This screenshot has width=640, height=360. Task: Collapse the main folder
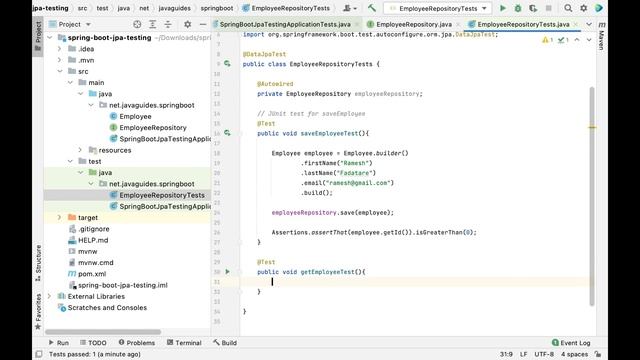coord(70,82)
